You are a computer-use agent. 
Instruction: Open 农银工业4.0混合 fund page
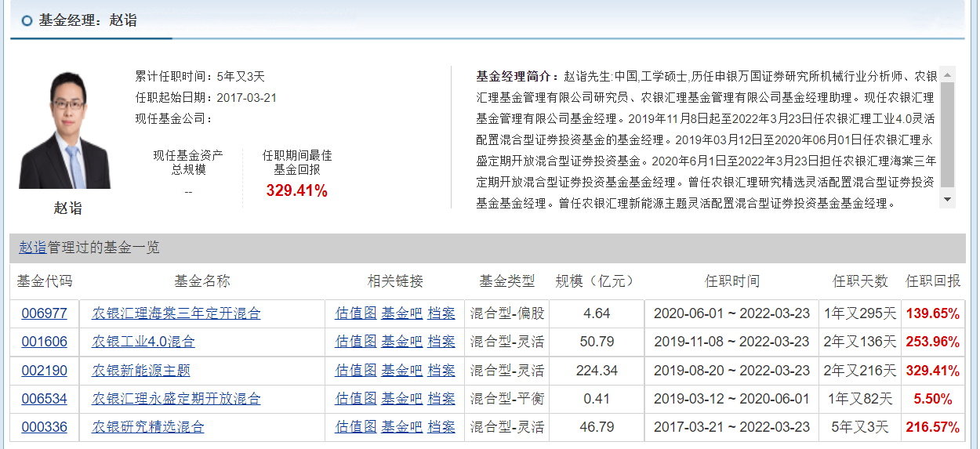(143, 342)
